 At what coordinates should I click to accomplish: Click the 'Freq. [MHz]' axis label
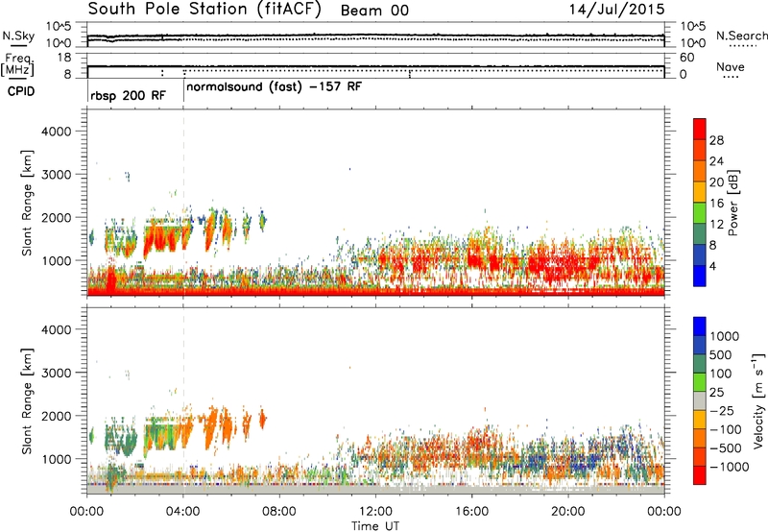tap(18, 65)
